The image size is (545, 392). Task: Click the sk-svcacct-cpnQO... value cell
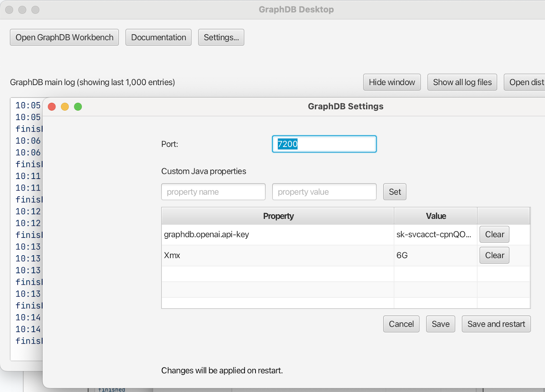(436, 234)
